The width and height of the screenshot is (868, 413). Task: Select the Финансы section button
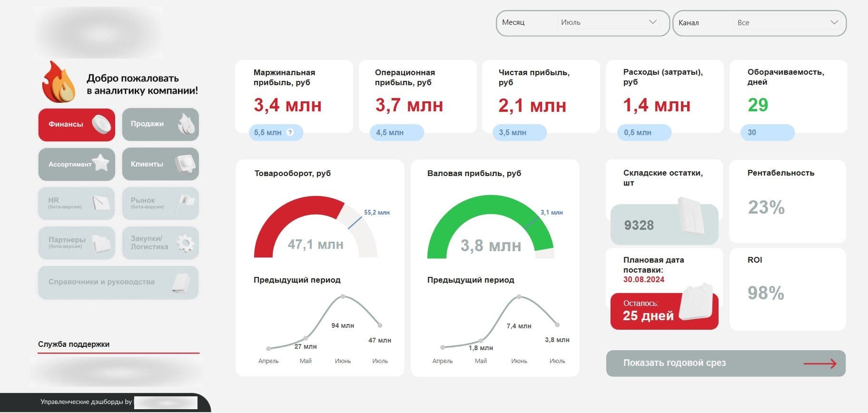tap(77, 125)
